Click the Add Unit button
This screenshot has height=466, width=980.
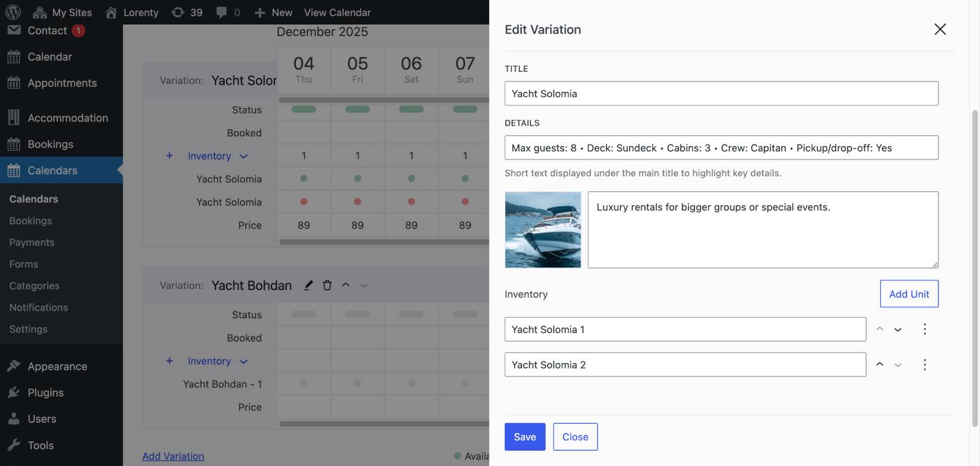(x=908, y=294)
